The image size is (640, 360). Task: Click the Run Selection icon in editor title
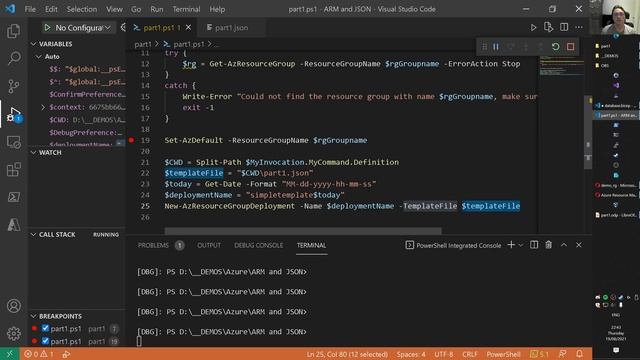click(x=548, y=27)
